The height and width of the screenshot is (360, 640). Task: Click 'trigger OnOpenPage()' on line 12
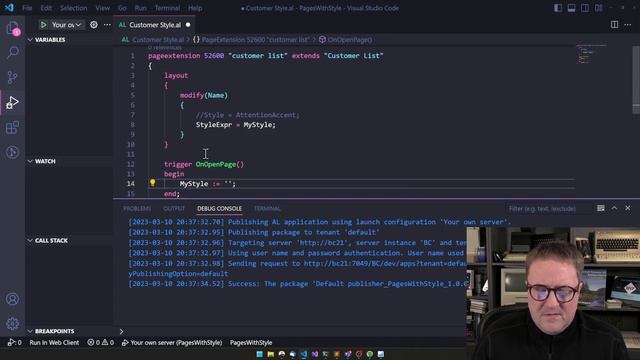(204, 164)
